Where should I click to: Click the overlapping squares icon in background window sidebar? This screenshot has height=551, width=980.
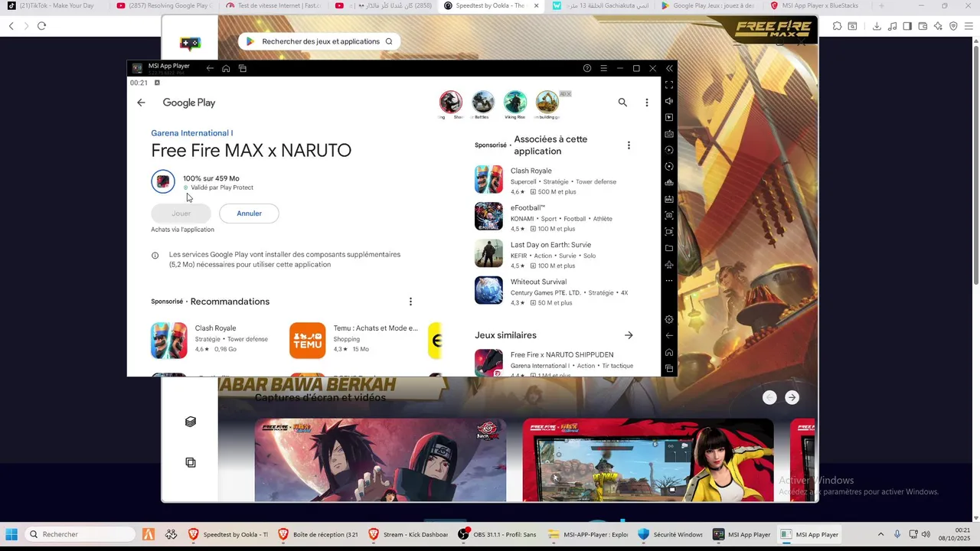coord(191,462)
